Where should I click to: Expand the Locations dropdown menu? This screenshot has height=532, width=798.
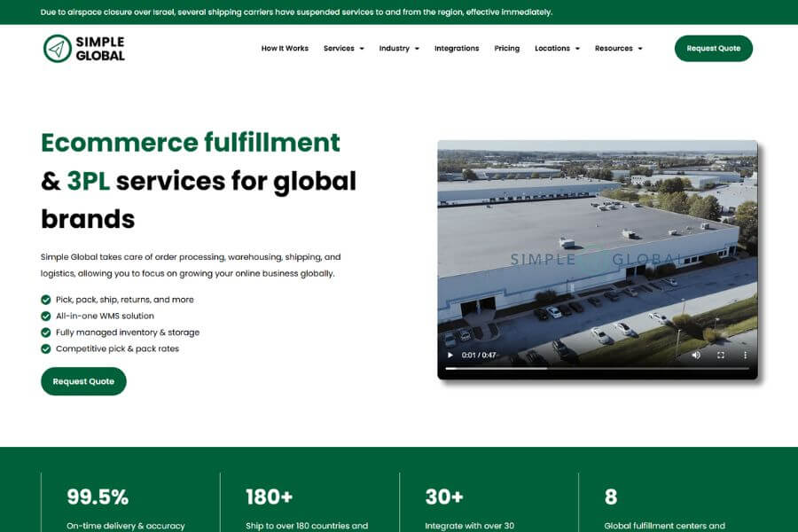pyautogui.click(x=558, y=49)
